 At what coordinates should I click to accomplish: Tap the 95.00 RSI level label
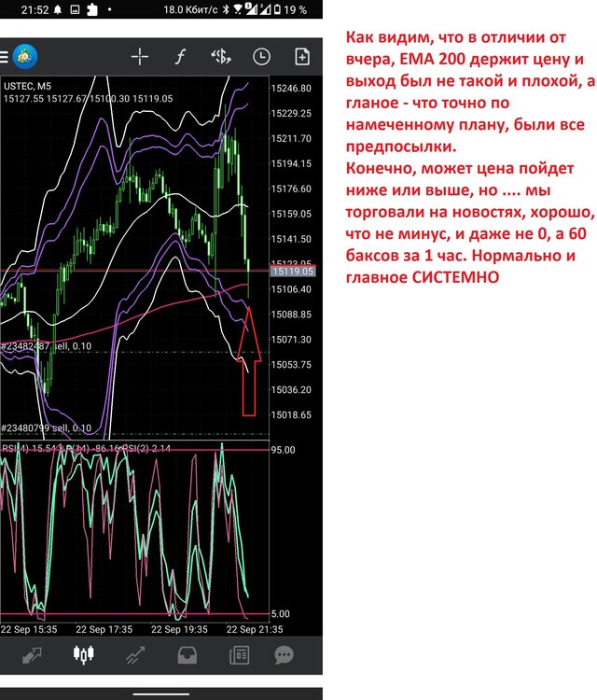tap(284, 450)
